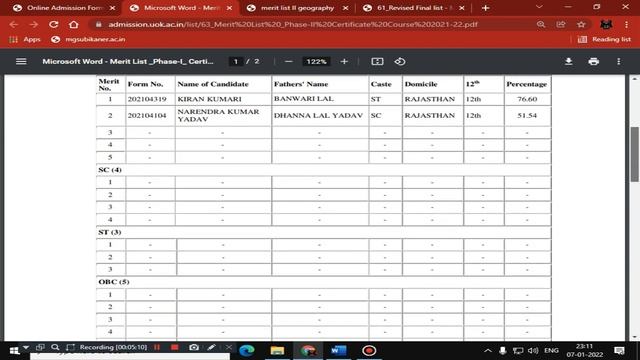Viewport: 640px width, 360px height.
Task: Open the mgsubikaner.ac.in bookmark
Action: 89,39
